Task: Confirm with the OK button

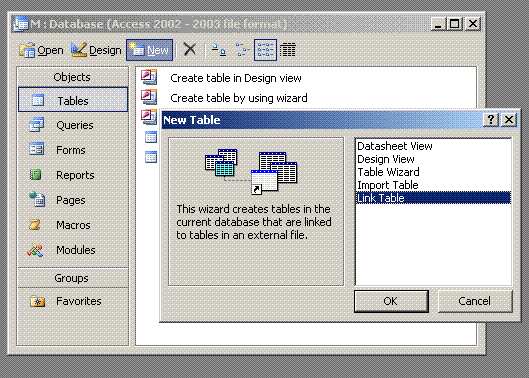Action: tap(391, 301)
